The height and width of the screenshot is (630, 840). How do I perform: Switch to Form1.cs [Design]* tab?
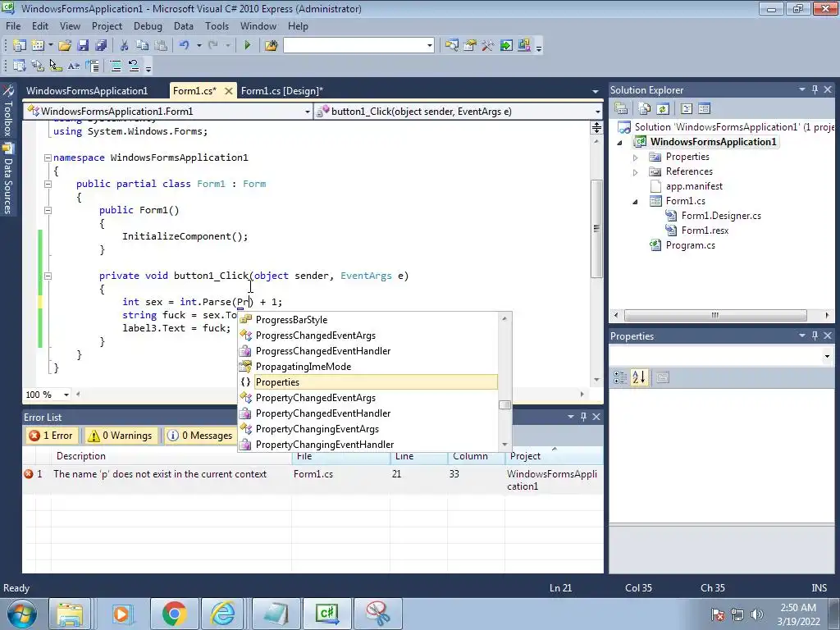pyautogui.click(x=282, y=90)
